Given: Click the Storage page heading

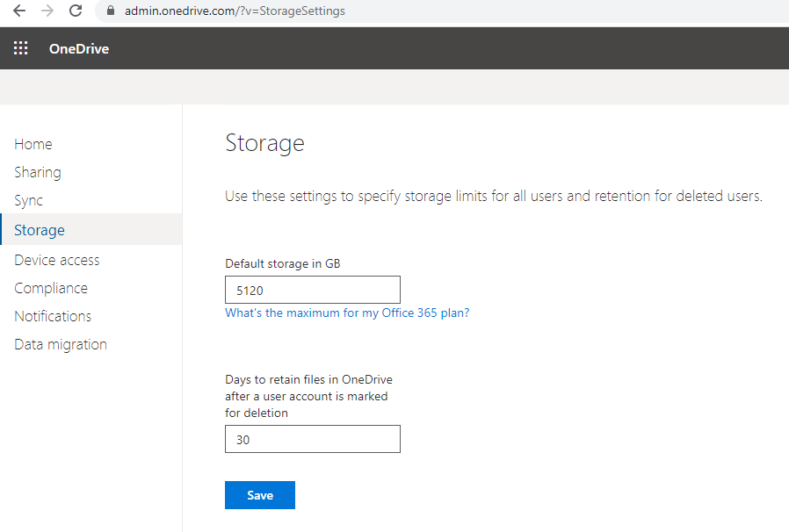Looking at the screenshot, I should point(264,143).
